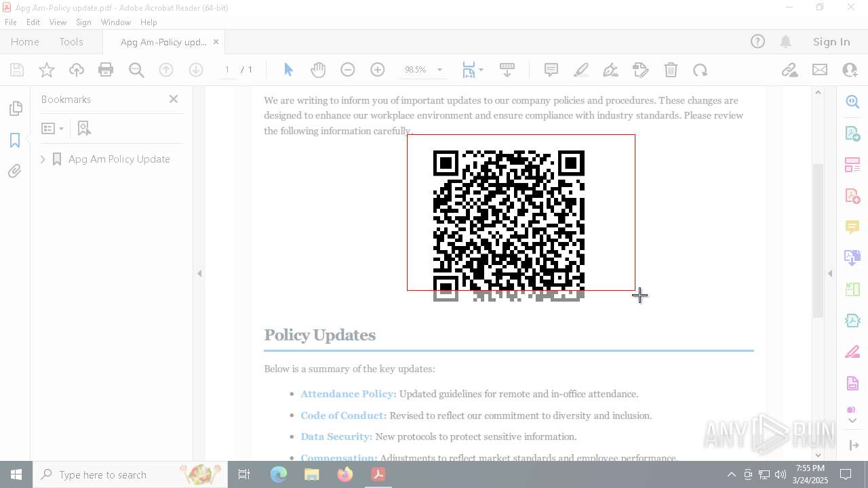Open the Window menu
This screenshot has width=868, height=488.
coord(116,22)
